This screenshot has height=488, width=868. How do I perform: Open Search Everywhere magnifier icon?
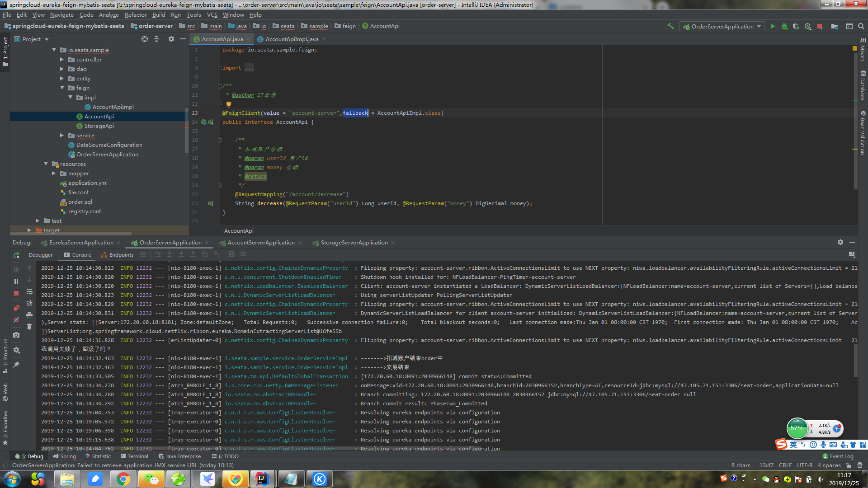click(x=861, y=26)
